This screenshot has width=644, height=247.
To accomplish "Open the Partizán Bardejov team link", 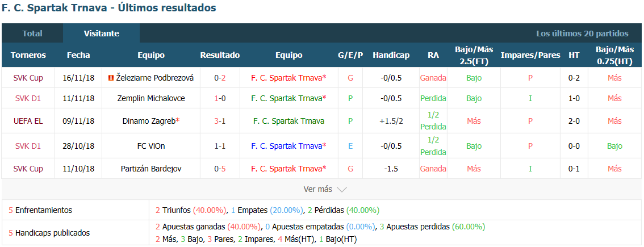I will [150, 169].
